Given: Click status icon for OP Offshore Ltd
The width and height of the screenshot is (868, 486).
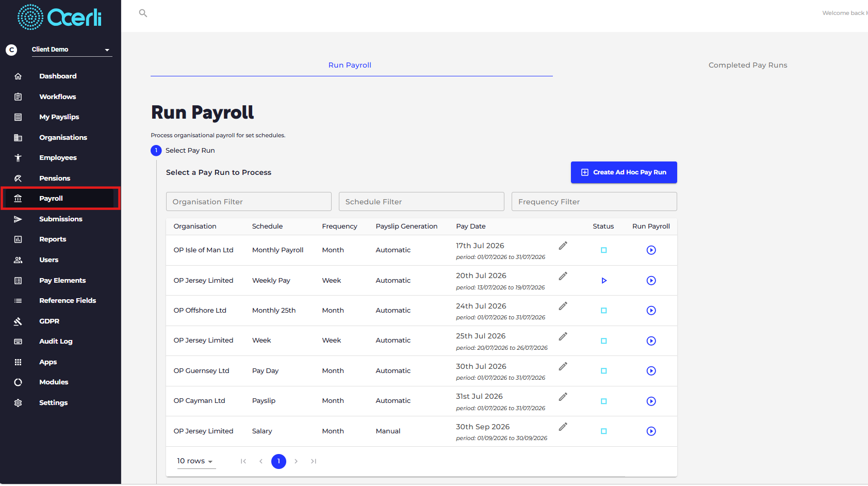Looking at the screenshot, I should pos(603,311).
